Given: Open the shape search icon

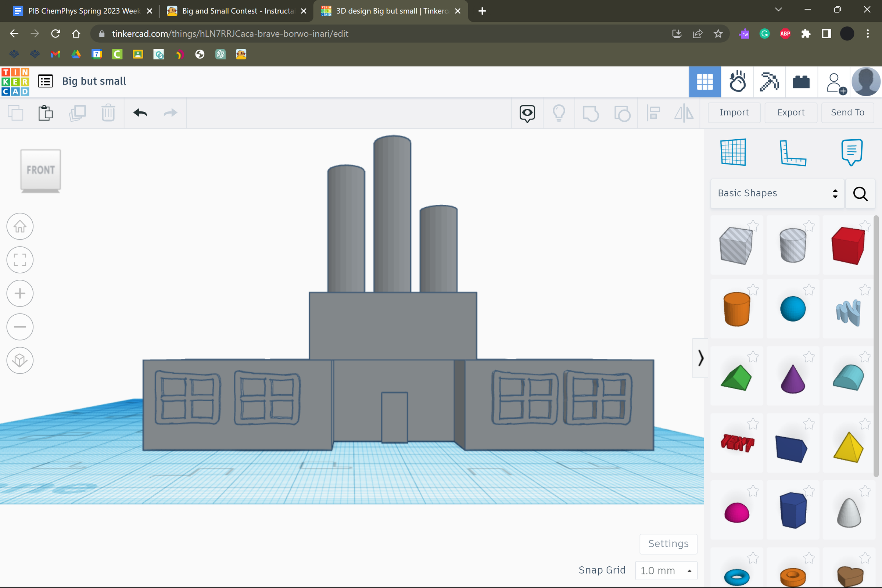Looking at the screenshot, I should 860,194.
